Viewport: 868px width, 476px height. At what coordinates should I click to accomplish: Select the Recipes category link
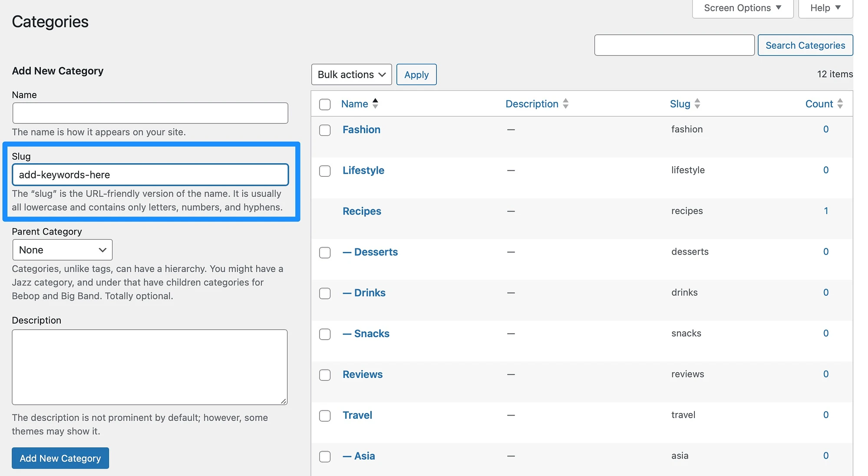362,210
